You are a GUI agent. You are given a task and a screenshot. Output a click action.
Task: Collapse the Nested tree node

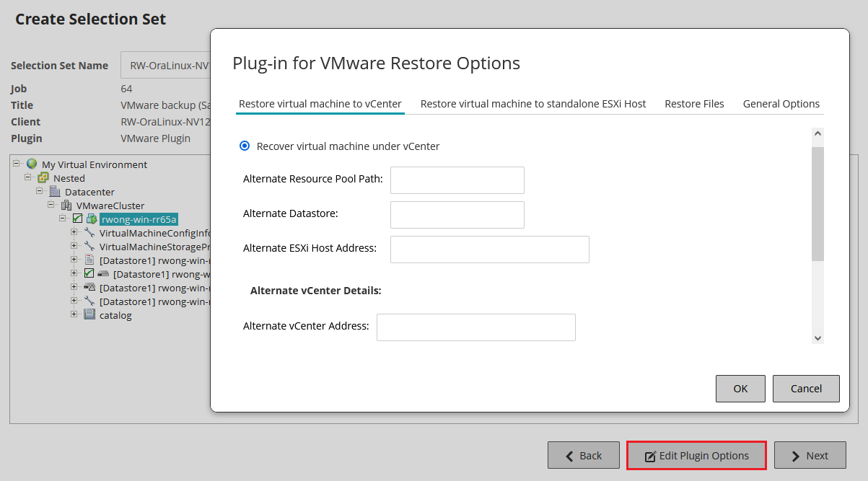point(28,177)
